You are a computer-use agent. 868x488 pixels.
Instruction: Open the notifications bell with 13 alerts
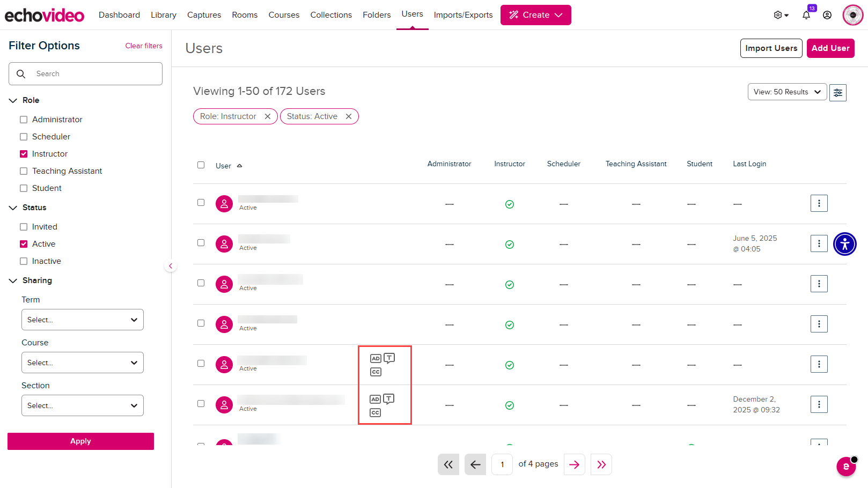click(x=806, y=14)
